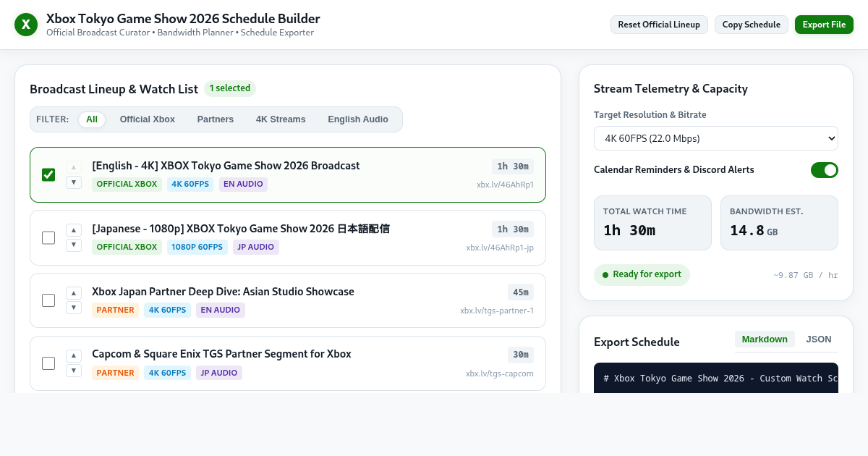Click Bandwidth Est. 14.8 GB value
868x456 pixels.
click(754, 230)
